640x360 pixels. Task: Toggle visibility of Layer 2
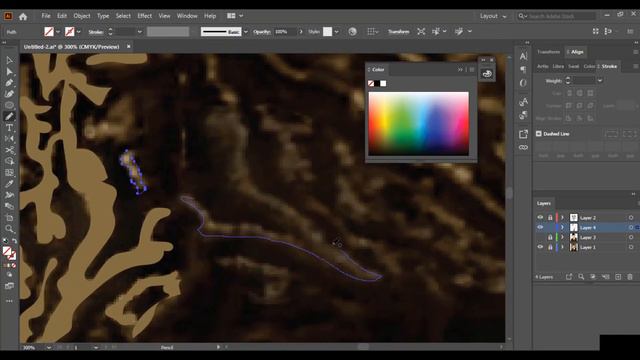(540, 218)
